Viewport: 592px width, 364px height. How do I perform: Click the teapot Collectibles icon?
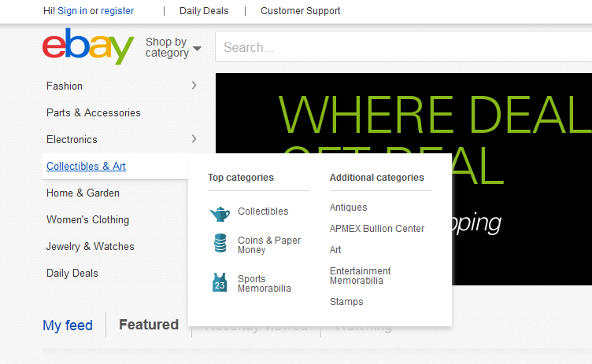[x=220, y=212]
